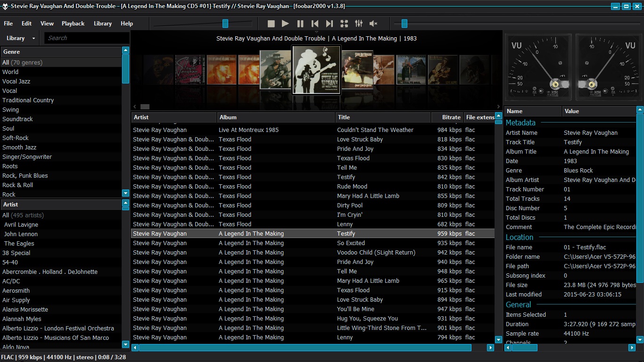Click the properties panel scroll right arrow

(x=632, y=347)
